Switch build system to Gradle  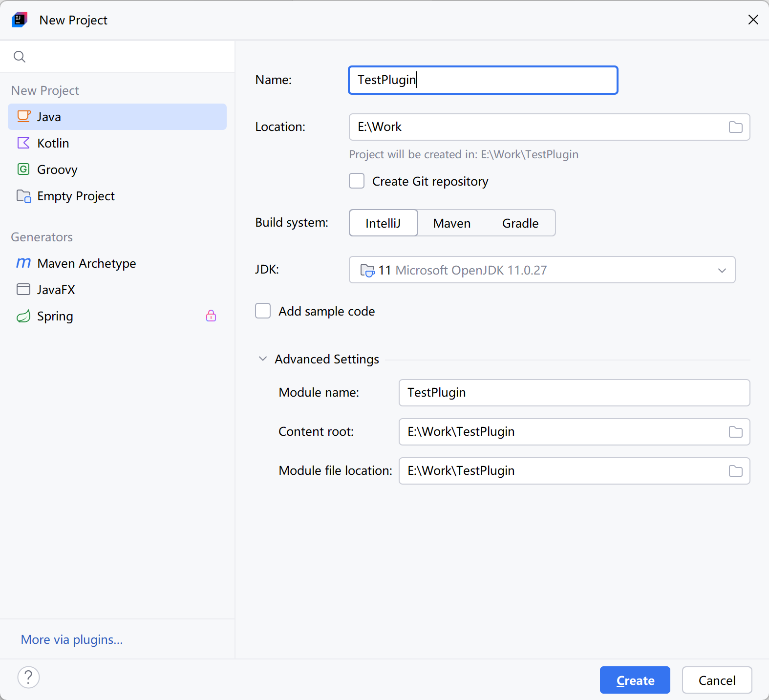tap(520, 223)
